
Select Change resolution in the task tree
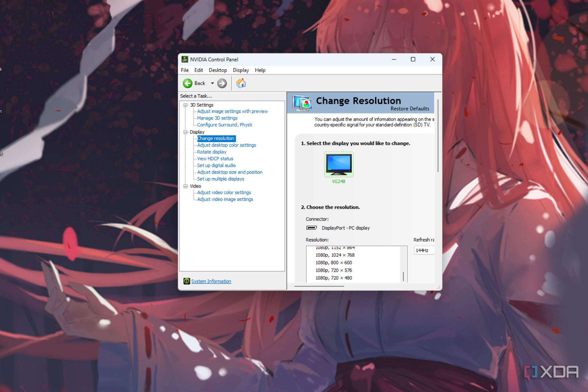coord(216,138)
